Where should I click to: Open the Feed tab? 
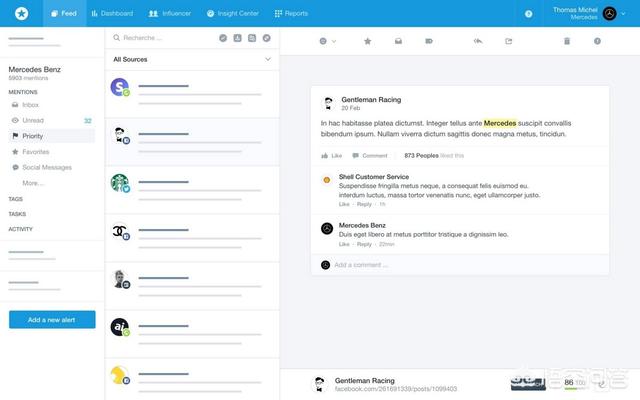coord(64,13)
